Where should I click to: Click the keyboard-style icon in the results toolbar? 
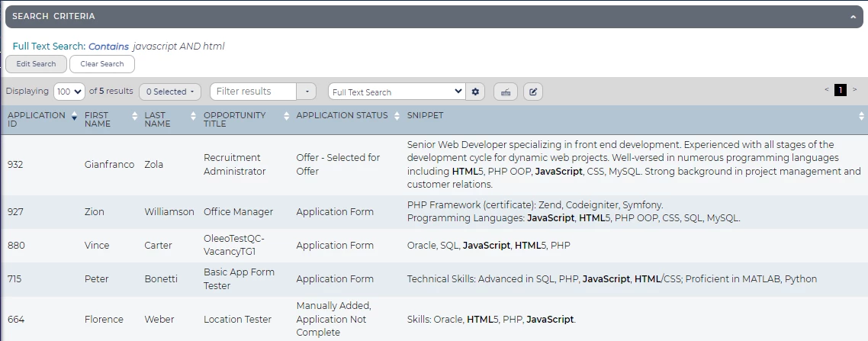point(505,92)
